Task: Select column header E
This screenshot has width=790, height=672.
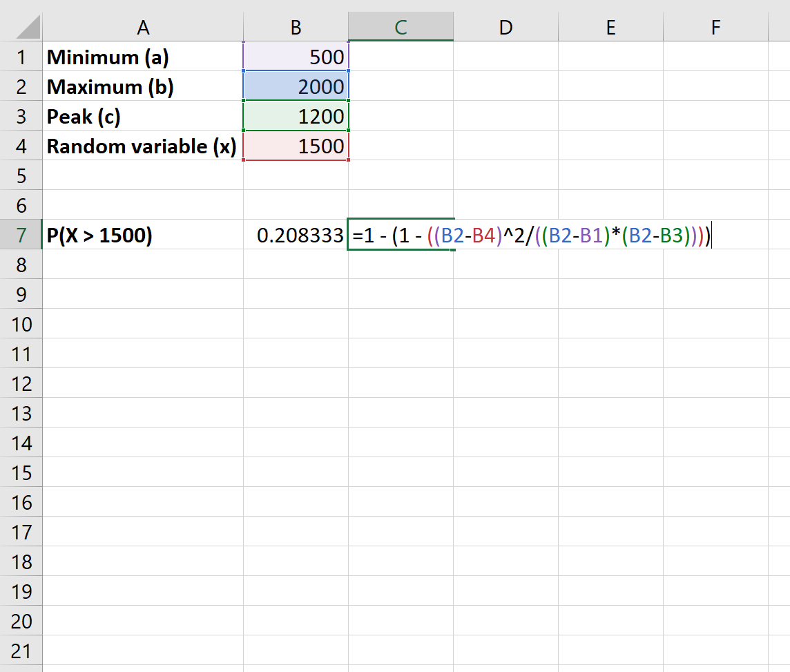Action: [610, 27]
